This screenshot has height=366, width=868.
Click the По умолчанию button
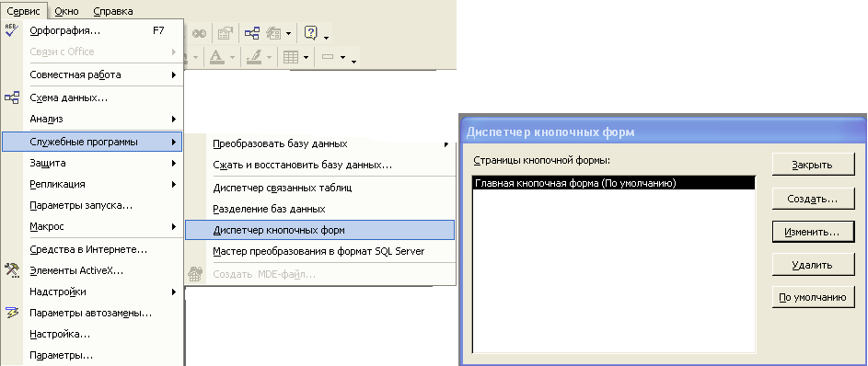coord(812,297)
